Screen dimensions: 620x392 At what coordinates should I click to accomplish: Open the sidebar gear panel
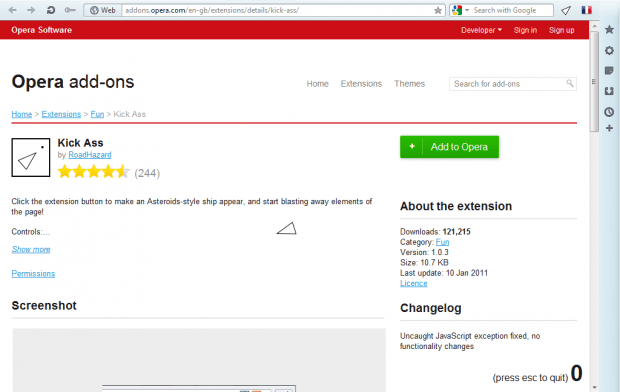pyautogui.click(x=609, y=50)
